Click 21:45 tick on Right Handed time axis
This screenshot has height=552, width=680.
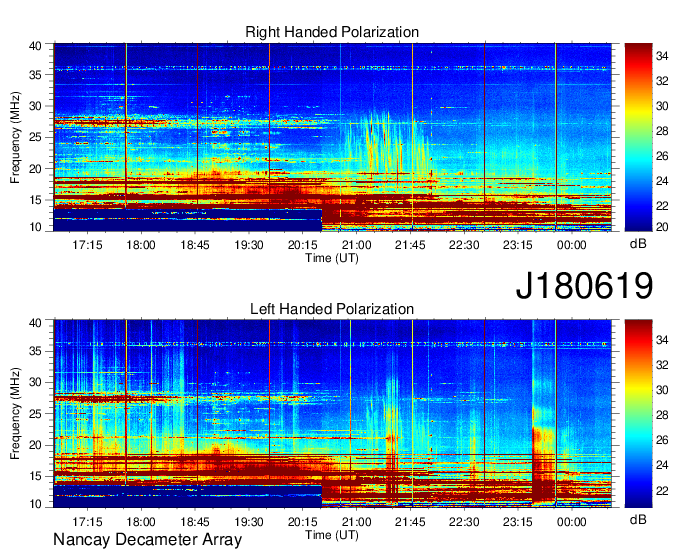click(x=410, y=245)
